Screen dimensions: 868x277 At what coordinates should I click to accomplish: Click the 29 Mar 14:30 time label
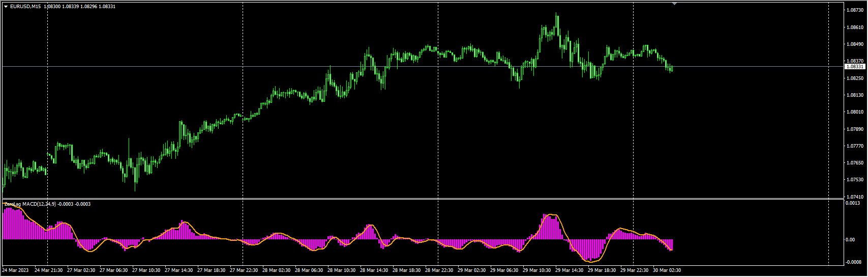[x=570, y=270]
